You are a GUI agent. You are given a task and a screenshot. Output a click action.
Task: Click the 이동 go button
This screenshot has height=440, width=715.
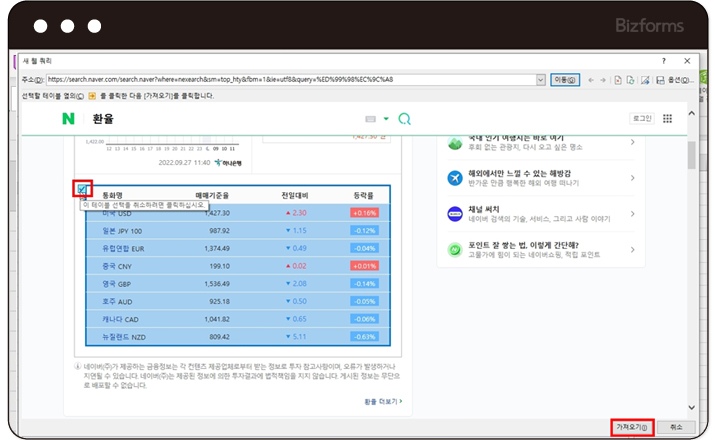pyautogui.click(x=565, y=79)
